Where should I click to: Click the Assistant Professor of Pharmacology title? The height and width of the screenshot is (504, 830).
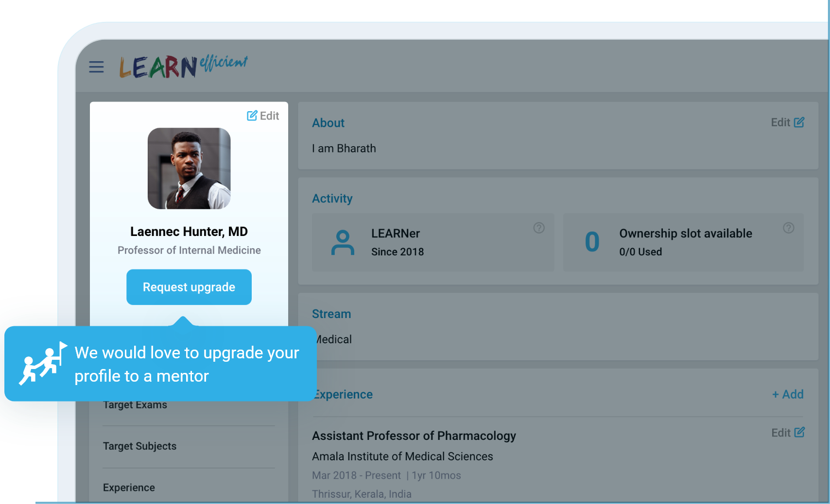(x=414, y=436)
